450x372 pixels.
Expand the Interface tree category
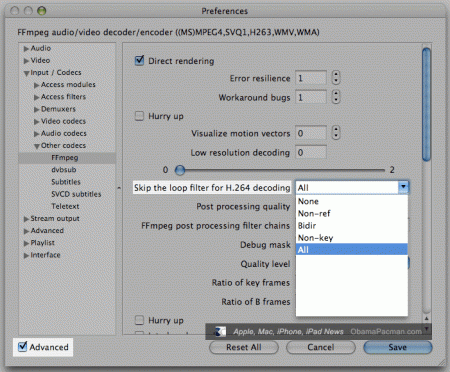coord(26,255)
